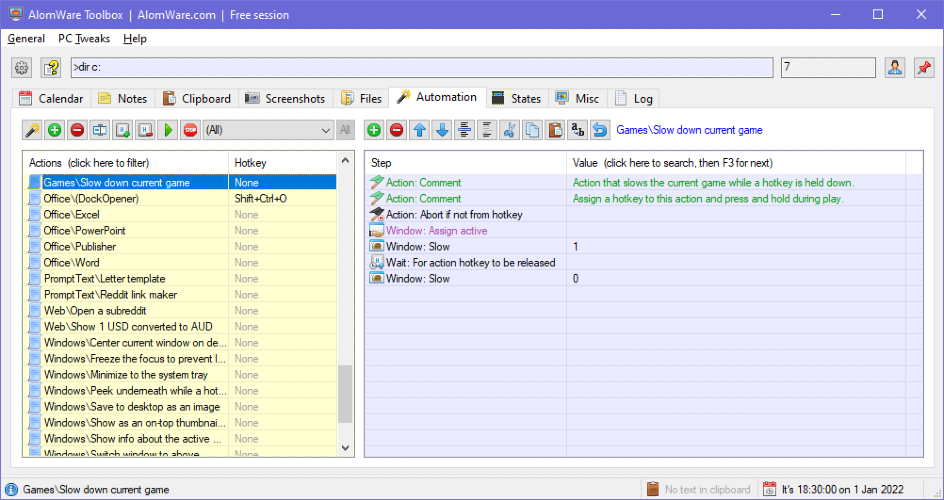Click the Actions header to filter
This screenshot has width=944, height=500.
point(125,162)
